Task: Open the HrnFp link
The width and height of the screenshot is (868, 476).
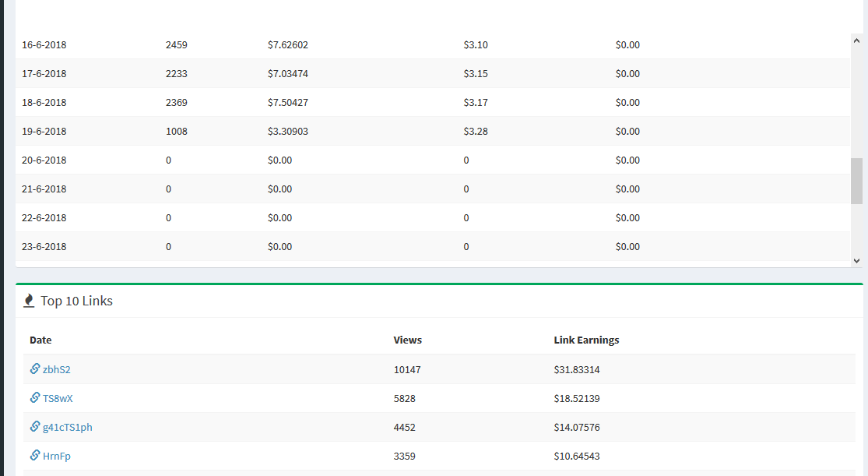Action: click(56, 457)
